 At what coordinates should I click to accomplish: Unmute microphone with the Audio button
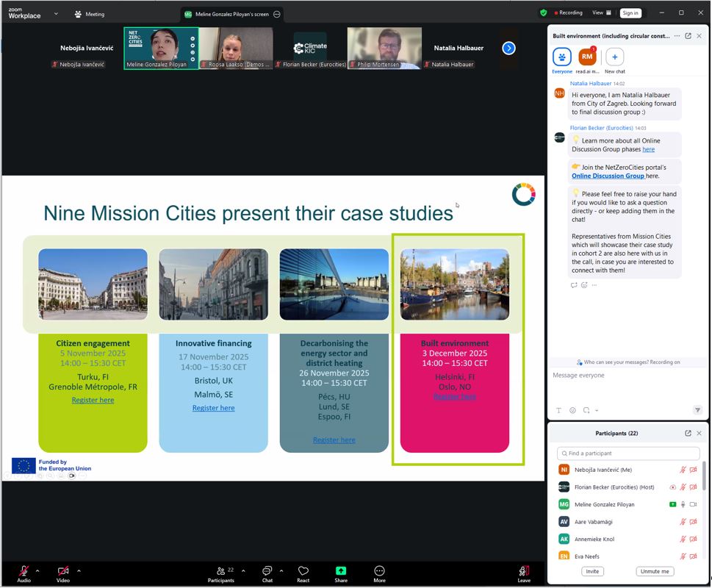pos(24,571)
